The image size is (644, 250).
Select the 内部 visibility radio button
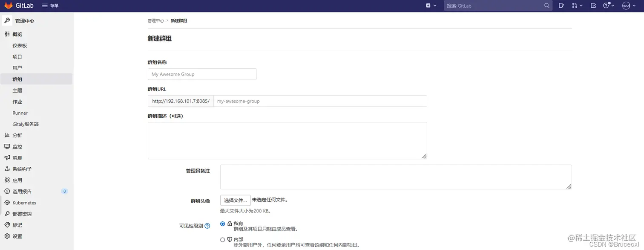click(222, 239)
